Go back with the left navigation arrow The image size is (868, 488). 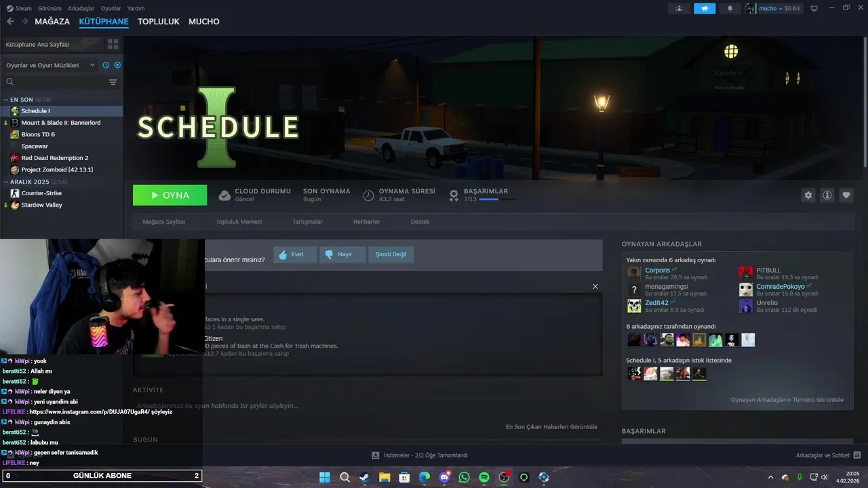pos(10,21)
